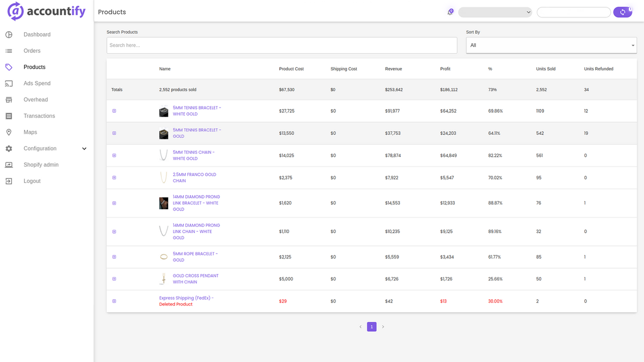The width and height of the screenshot is (644, 362).
Task: Open the Sort By dropdown
Action: [551, 45]
